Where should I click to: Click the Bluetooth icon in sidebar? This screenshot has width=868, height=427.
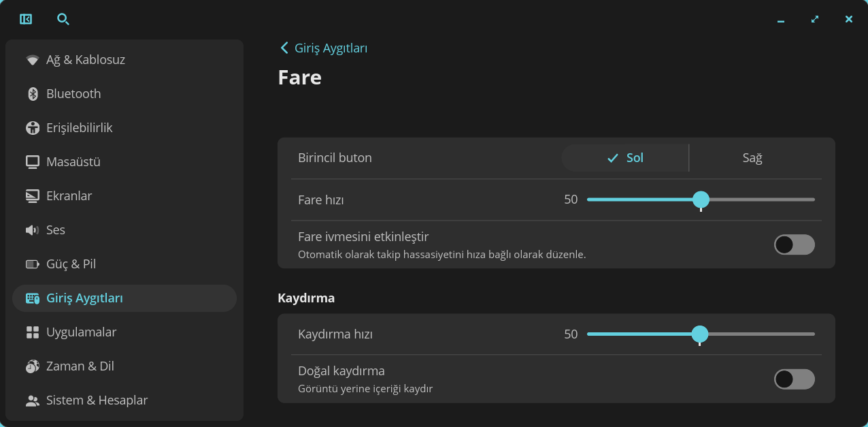coord(33,94)
